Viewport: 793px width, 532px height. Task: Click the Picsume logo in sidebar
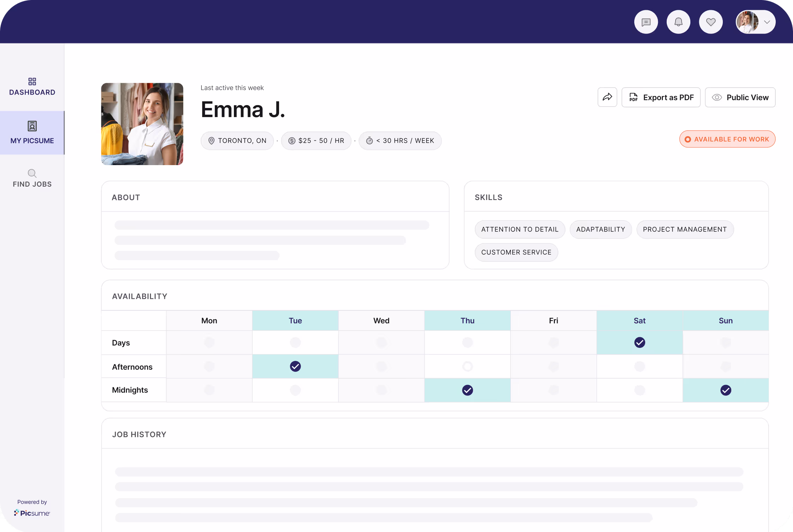(32, 513)
